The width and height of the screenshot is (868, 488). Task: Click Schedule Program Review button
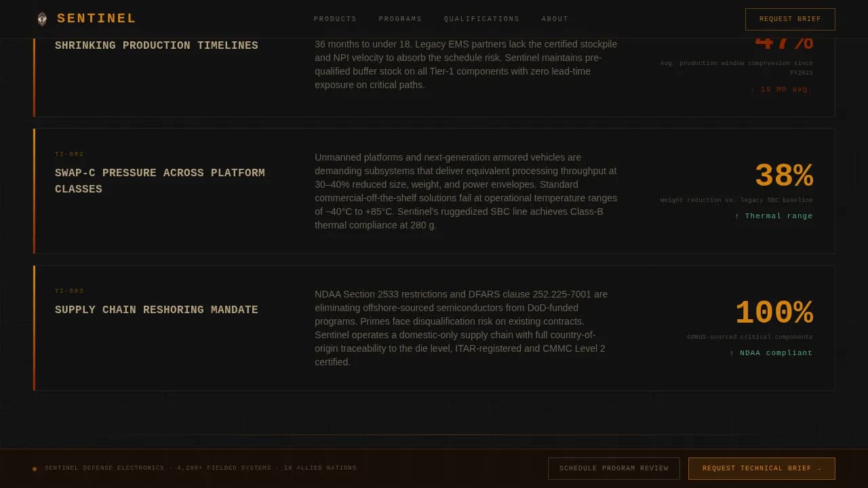[x=614, y=468]
